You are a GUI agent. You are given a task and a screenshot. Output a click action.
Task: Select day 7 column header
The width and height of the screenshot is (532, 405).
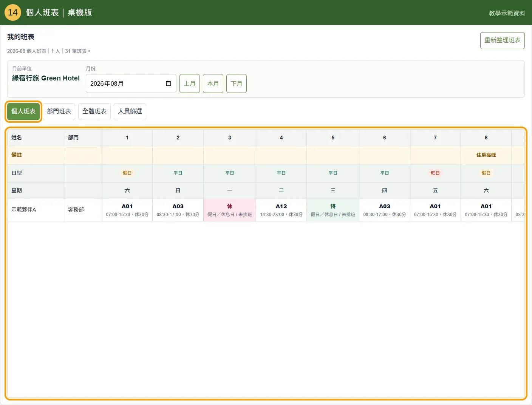(x=435, y=138)
